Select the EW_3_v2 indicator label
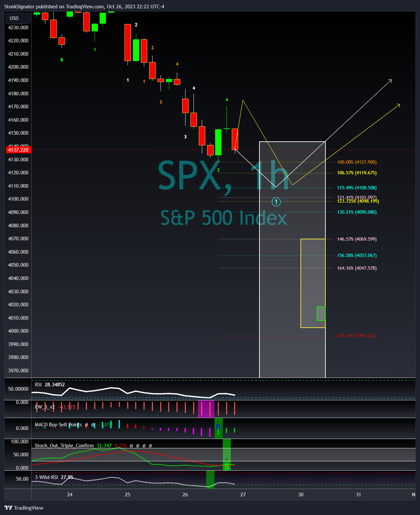The width and height of the screenshot is (420, 515). coord(45,407)
